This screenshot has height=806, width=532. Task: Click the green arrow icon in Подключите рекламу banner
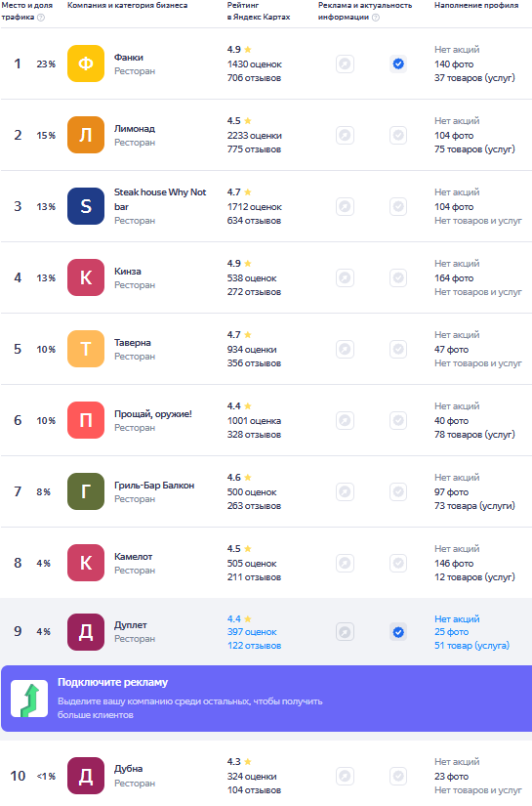tap(29, 699)
